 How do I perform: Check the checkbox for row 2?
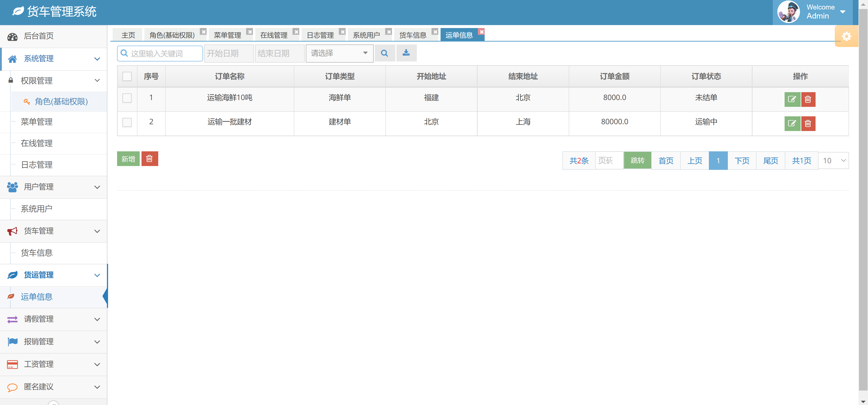coord(127,122)
